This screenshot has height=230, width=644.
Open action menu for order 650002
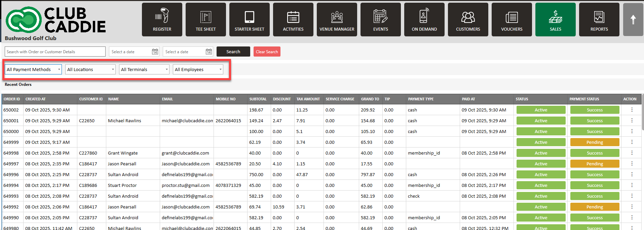pyautogui.click(x=632, y=110)
